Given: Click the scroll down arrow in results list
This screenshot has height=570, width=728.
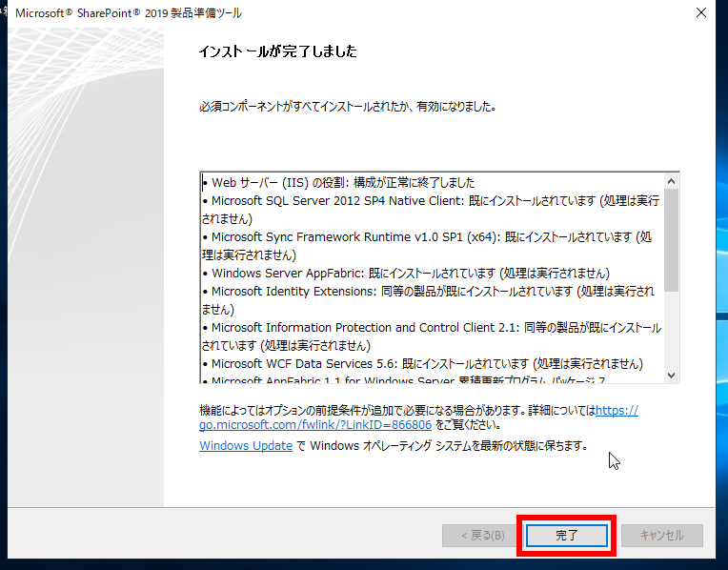Looking at the screenshot, I should point(671,375).
